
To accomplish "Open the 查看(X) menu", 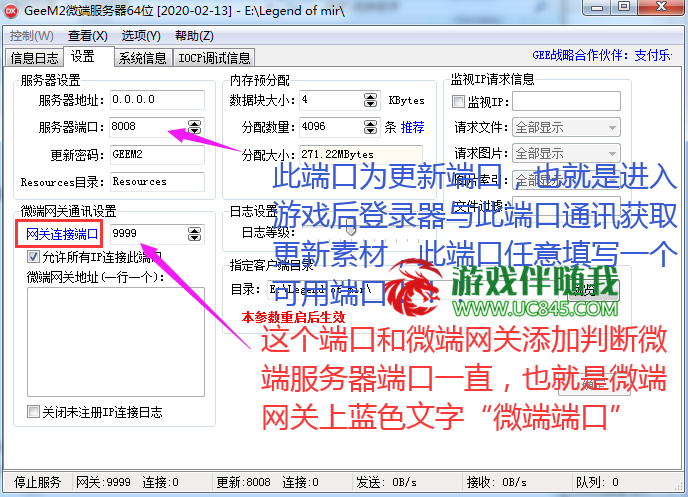I will tap(88, 36).
